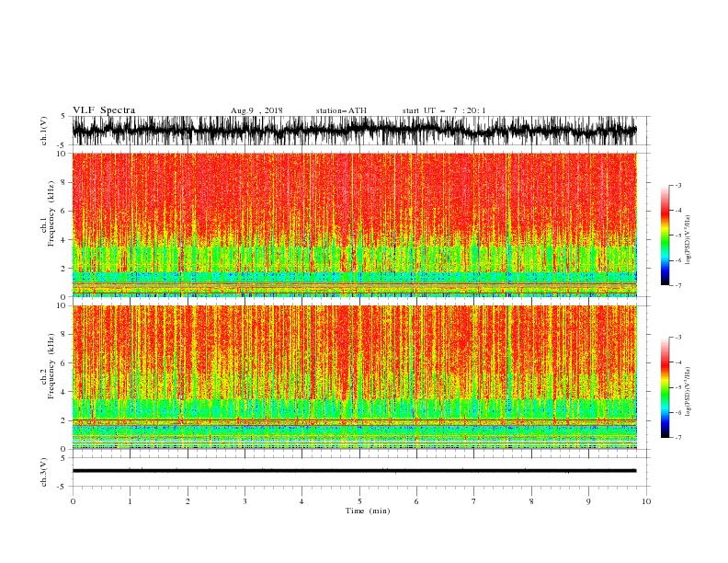The image size is (728, 563).
Task: Click the log(PSD) label beside ch.1 color bar
Action: [688, 240]
